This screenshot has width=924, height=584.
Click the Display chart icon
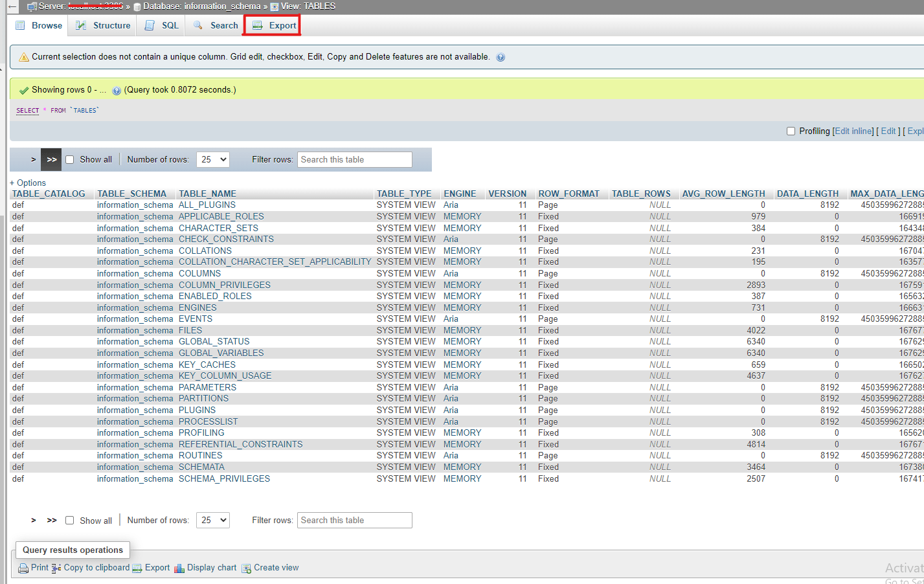[x=179, y=568]
